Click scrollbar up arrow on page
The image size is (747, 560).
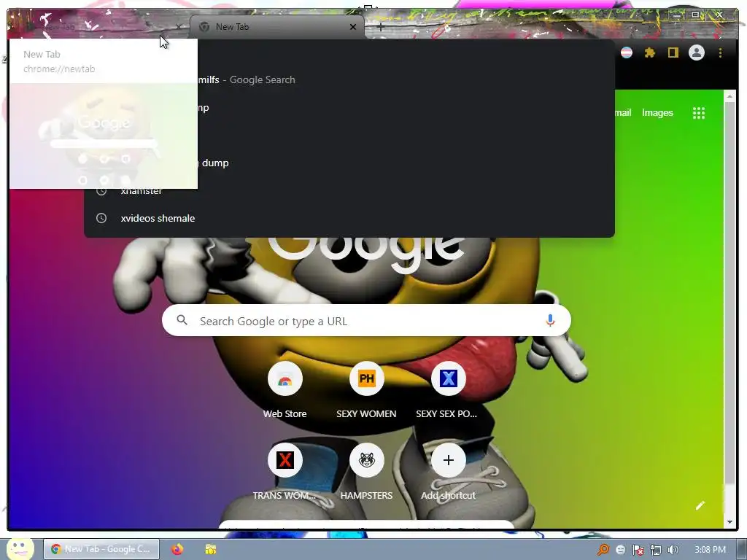tap(729, 96)
